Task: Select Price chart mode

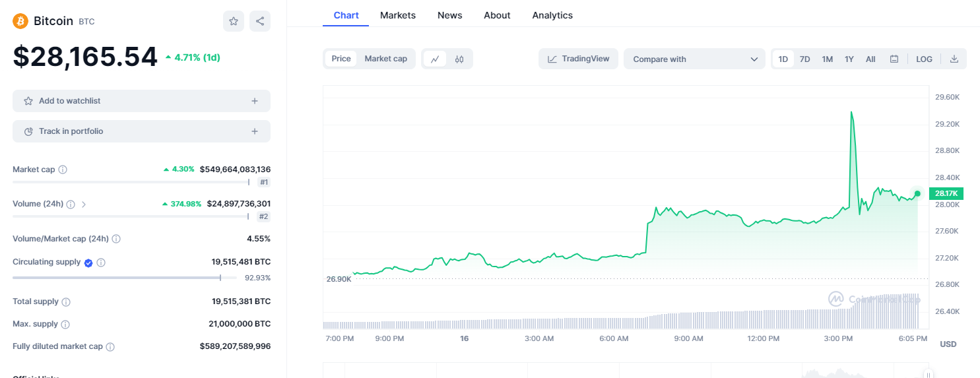Action: (341, 59)
